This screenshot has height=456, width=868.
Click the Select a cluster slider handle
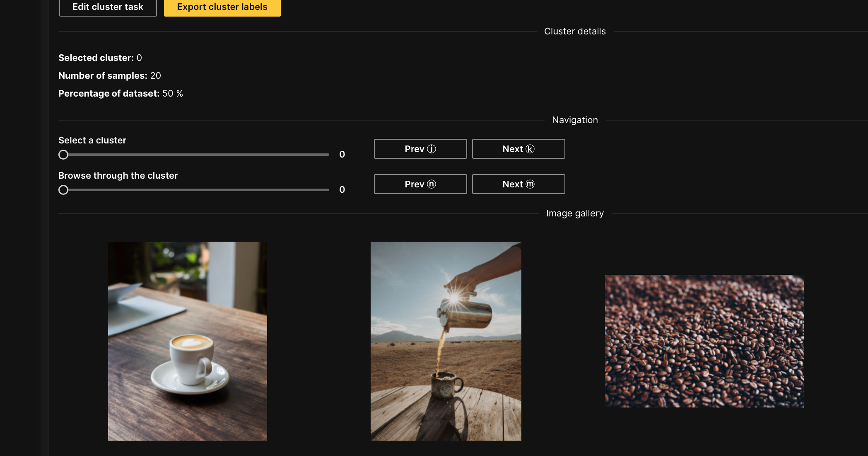63,154
